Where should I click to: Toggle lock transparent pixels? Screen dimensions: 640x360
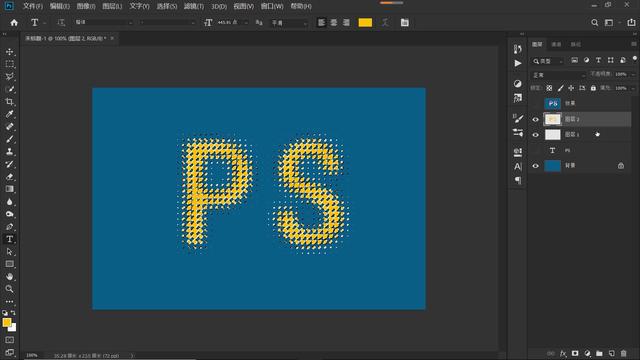coord(549,88)
